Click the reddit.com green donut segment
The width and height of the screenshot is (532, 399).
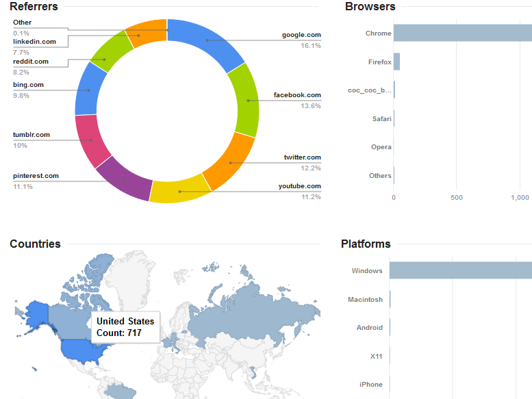coord(105,60)
